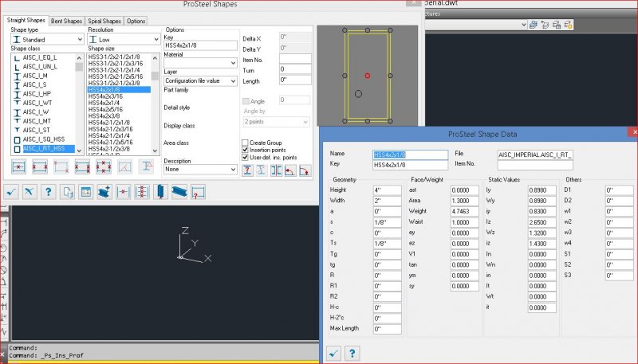Click the single red point between lines icon
Screen dimensions: 638x364
pyautogui.click(x=123, y=192)
